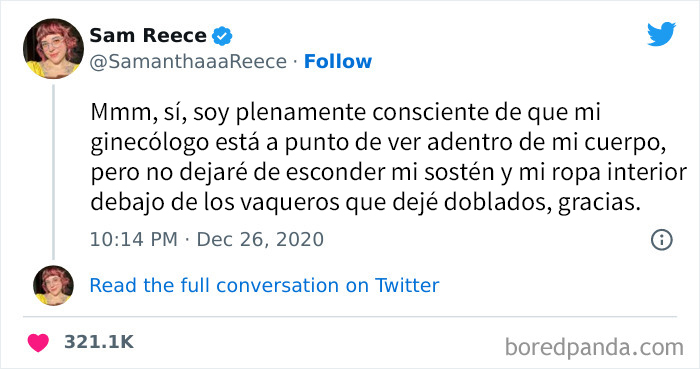
Task: Click the Dec 26, 2020 date
Action: pos(260,240)
